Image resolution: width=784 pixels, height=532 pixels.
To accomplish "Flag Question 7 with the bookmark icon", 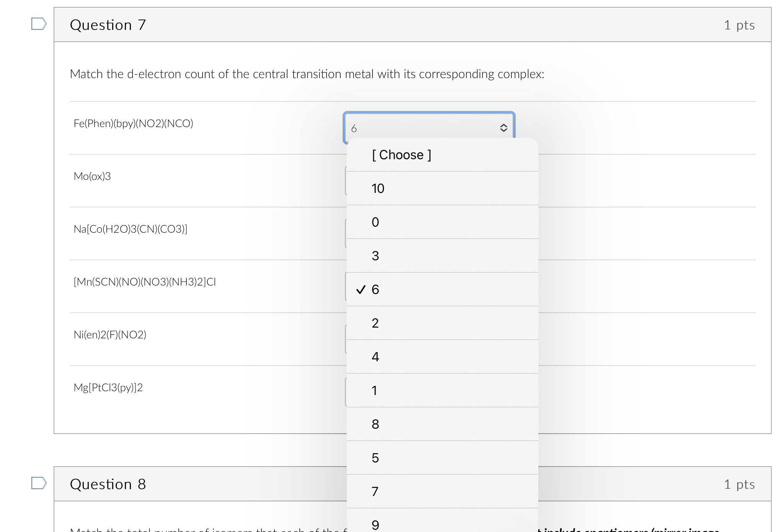I will [39, 24].
